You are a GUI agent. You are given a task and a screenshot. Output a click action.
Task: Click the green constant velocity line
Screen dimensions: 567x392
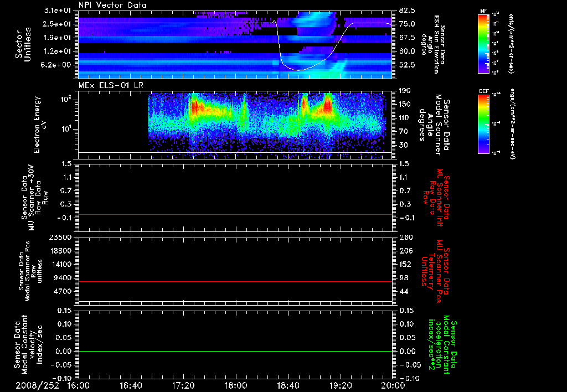click(x=235, y=351)
